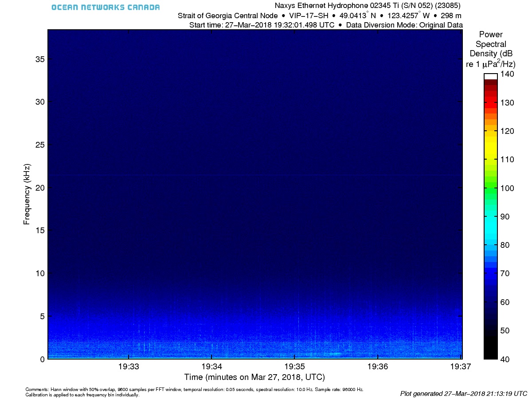This screenshot has height=399, width=532.
Task: Click the colorbar label 60
Action: [505, 302]
